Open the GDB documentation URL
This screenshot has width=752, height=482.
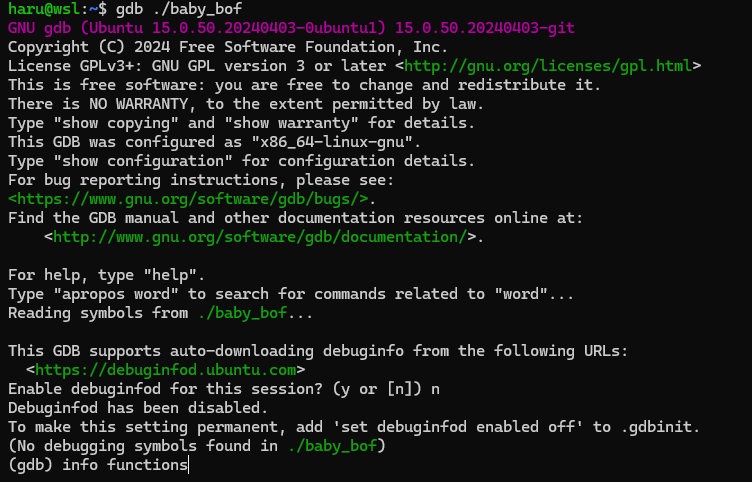pyautogui.click(x=260, y=237)
